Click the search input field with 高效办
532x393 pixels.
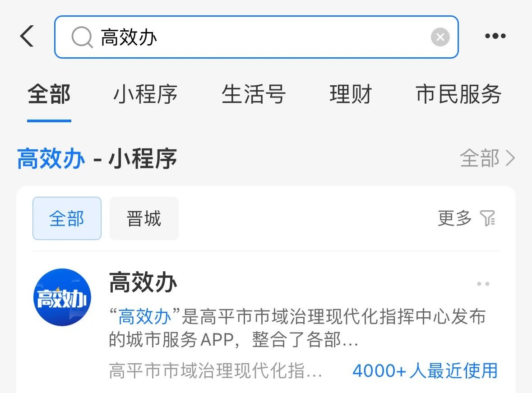click(256, 37)
